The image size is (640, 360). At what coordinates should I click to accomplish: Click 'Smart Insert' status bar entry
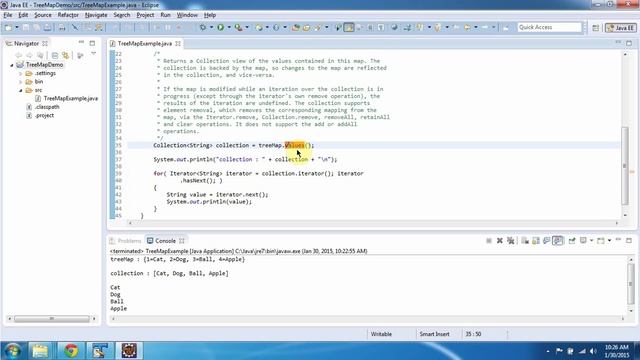(434, 334)
